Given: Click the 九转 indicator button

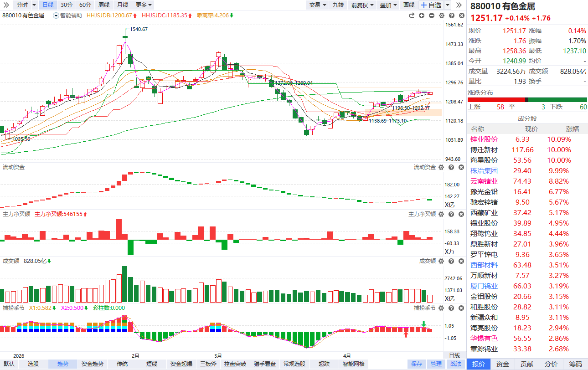Looking at the screenshot, I should click(x=338, y=5).
